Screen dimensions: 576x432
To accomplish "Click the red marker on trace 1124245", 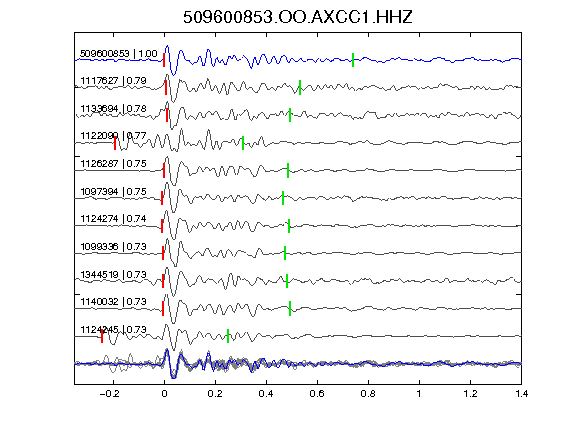I will tap(102, 336).
